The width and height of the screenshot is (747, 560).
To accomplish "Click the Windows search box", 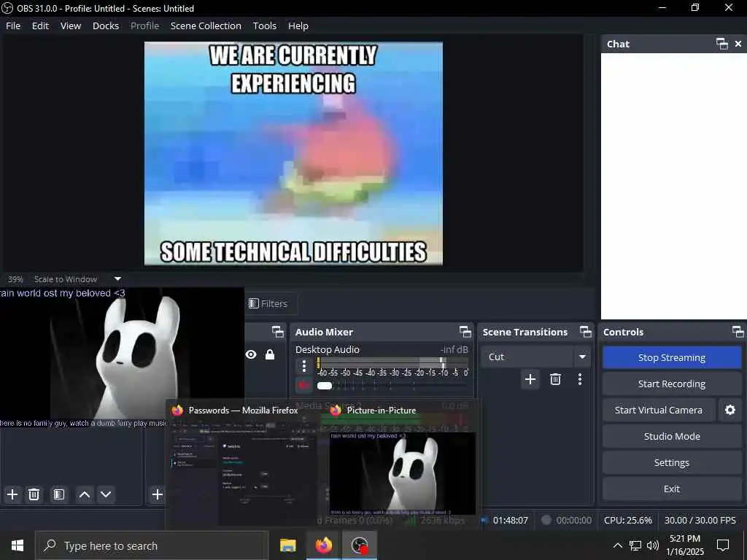I will pos(152,545).
